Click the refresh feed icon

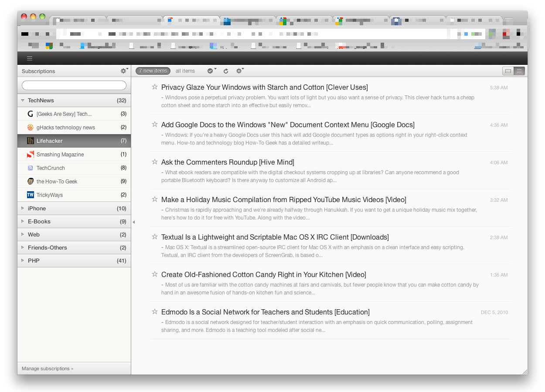[226, 71]
